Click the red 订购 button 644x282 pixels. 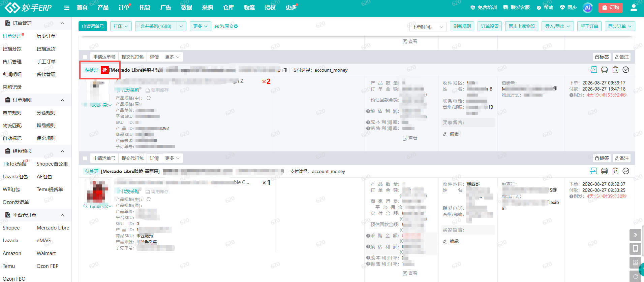[611, 7]
